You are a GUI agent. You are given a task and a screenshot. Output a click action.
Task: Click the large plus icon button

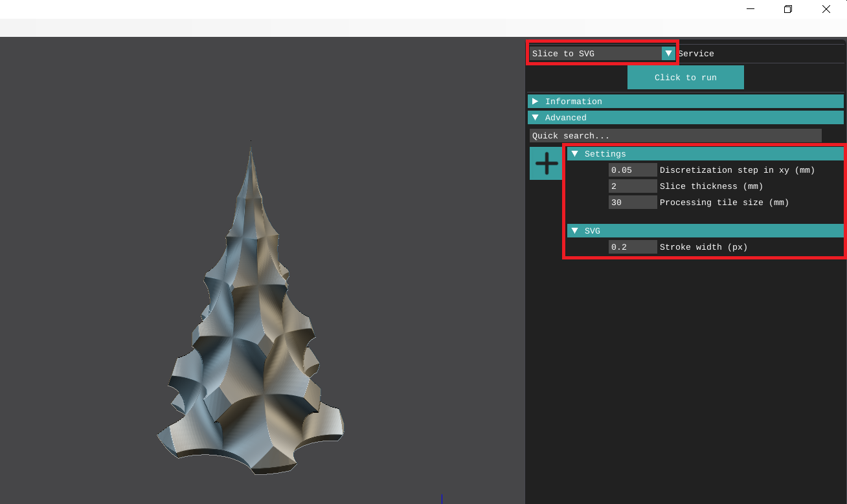pyautogui.click(x=547, y=163)
